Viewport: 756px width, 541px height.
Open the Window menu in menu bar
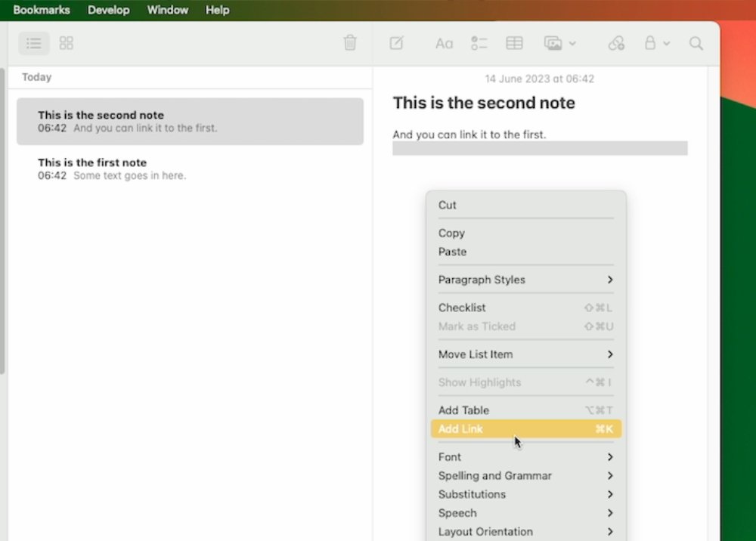167,10
